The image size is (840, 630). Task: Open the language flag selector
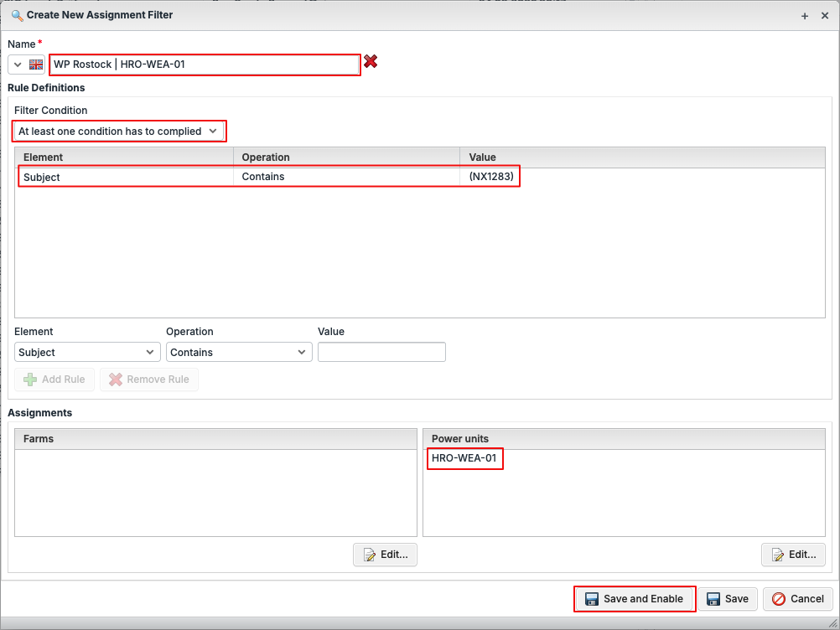[x=26, y=65]
